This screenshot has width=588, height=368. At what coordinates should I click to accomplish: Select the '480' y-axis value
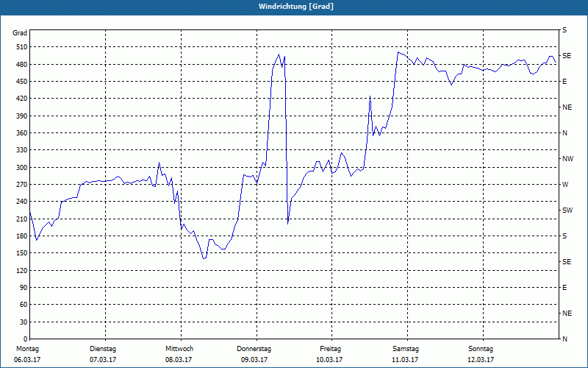click(22, 64)
